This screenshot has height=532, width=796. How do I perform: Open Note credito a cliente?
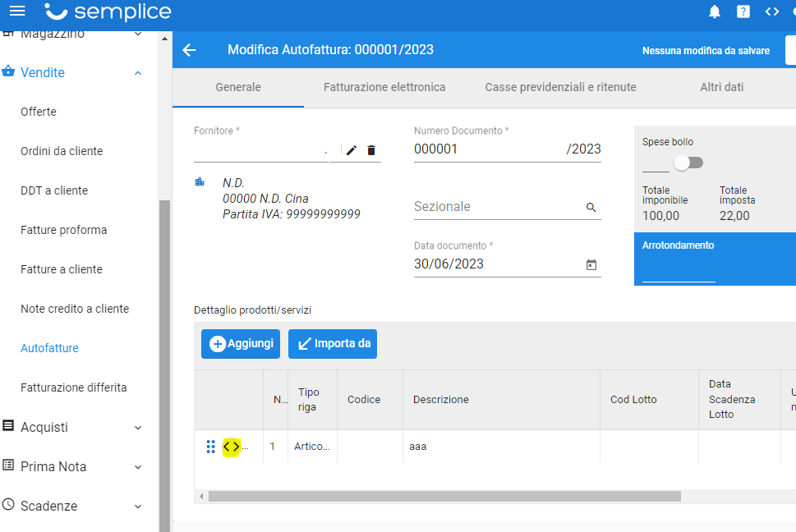coord(75,309)
